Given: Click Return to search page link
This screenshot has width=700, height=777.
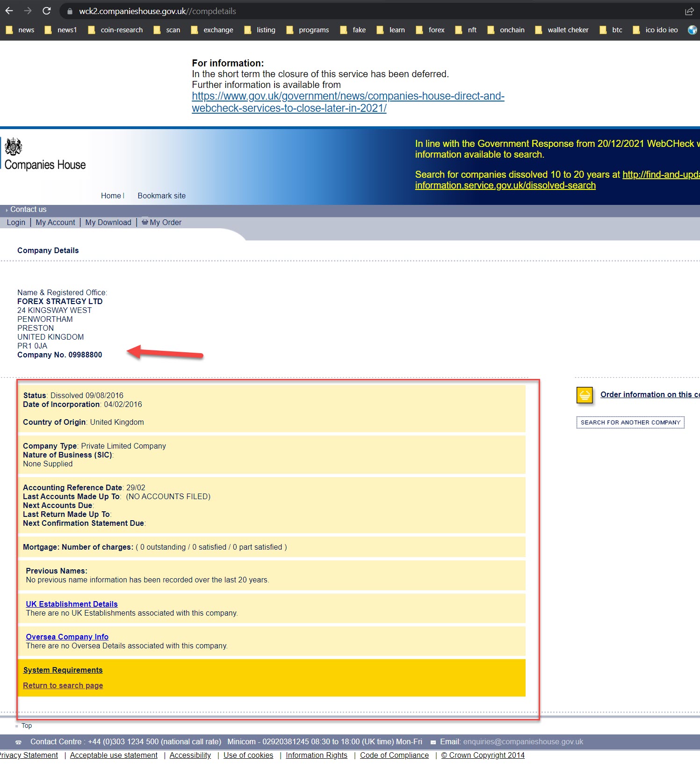Looking at the screenshot, I should (x=63, y=685).
